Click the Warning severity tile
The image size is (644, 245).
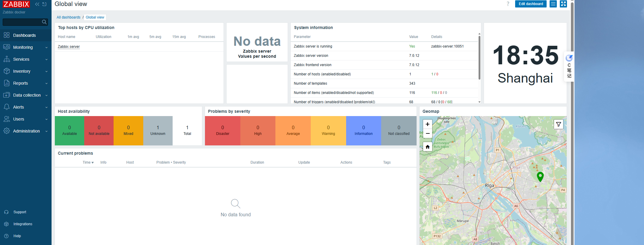pyautogui.click(x=328, y=131)
